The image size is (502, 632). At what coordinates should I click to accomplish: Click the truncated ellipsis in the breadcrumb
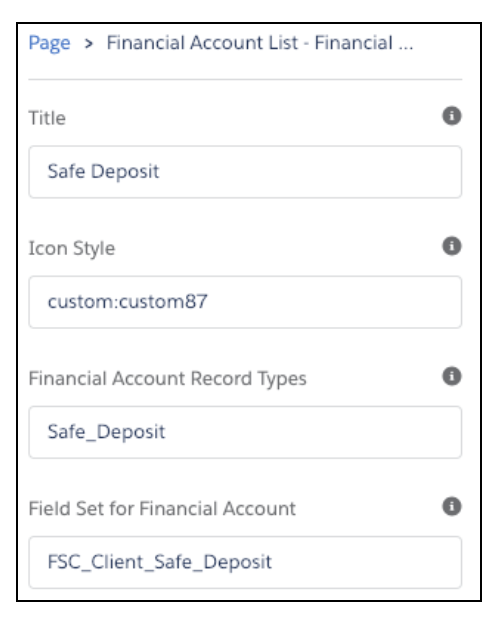(406, 48)
